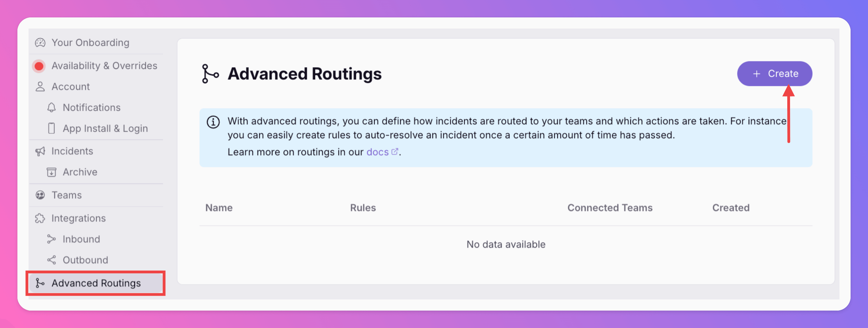Click the Inbound integrations arrow icon

coord(52,239)
